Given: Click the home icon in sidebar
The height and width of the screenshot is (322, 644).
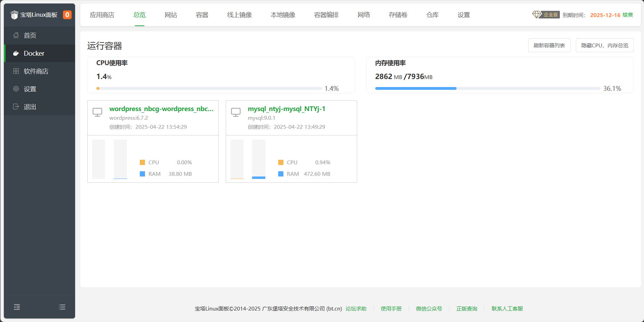Looking at the screenshot, I should pyautogui.click(x=16, y=35).
